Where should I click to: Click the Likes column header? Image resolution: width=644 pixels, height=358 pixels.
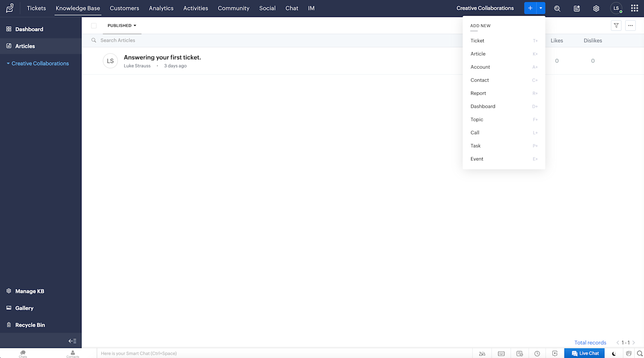[557, 40]
